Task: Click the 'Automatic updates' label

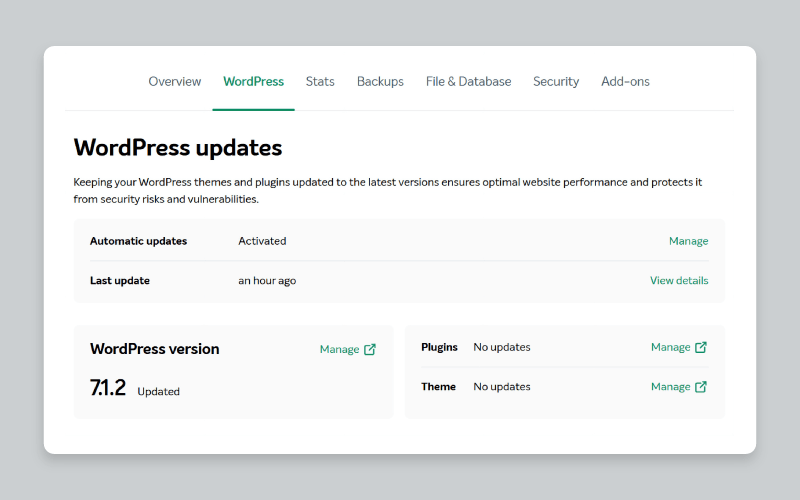Action: (138, 241)
